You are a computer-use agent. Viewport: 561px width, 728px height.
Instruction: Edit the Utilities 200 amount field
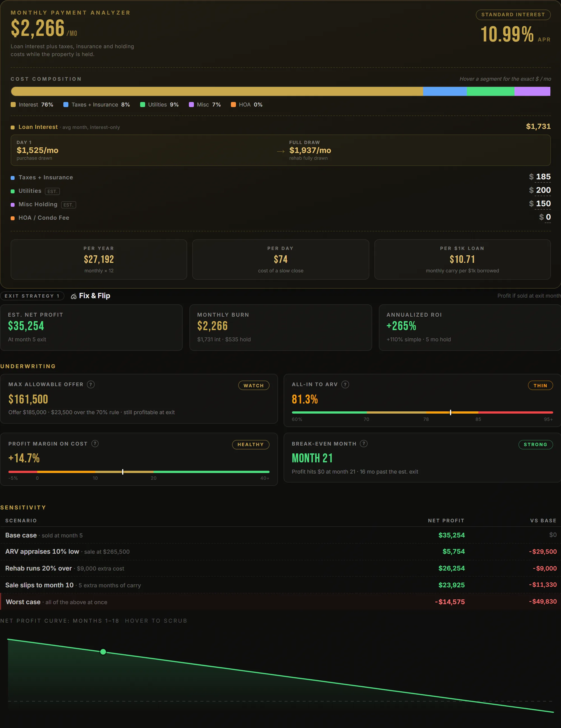[x=543, y=190]
